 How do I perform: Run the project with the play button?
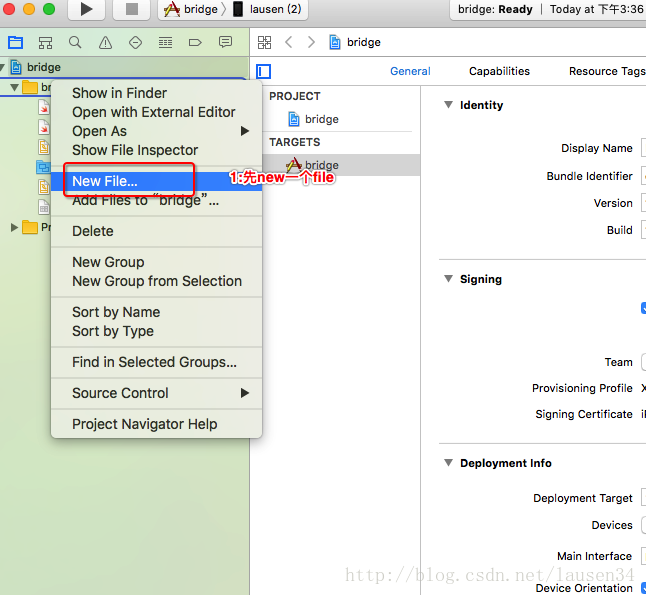point(86,9)
